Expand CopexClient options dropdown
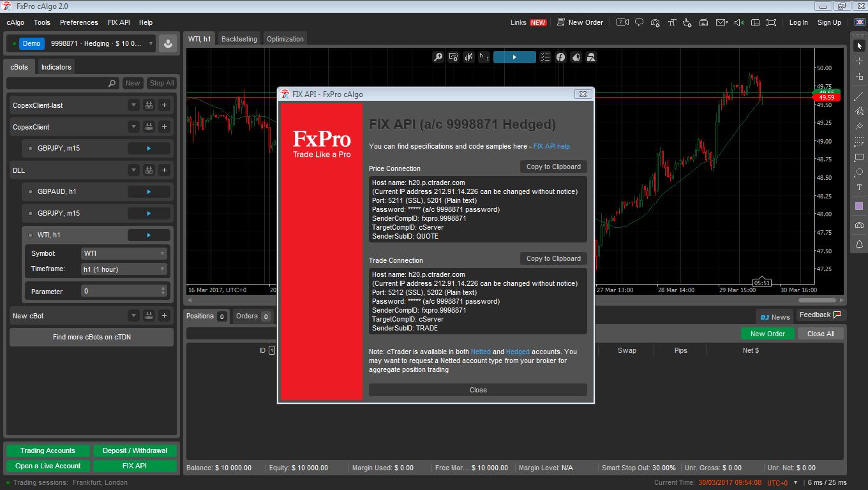This screenshot has width=868, height=490. [133, 127]
